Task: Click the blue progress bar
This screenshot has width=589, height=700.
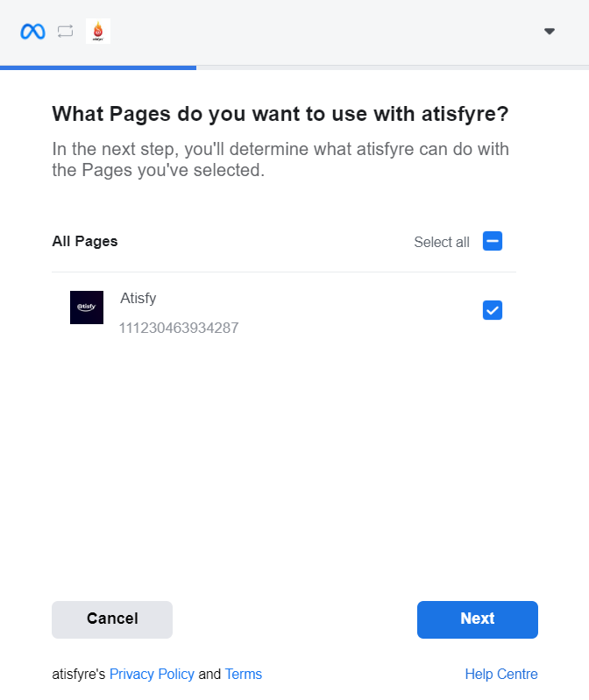Action: [x=98, y=67]
